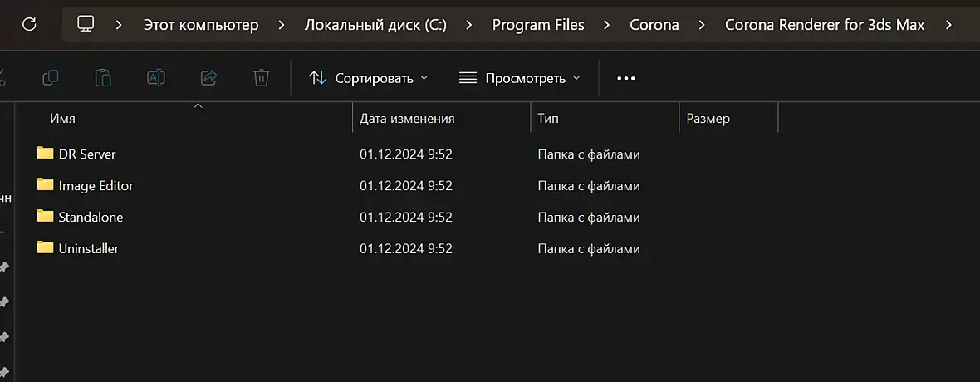Viewport: 980px width, 382px height.
Task: Open the Сортировать sort dropdown
Action: point(368,78)
